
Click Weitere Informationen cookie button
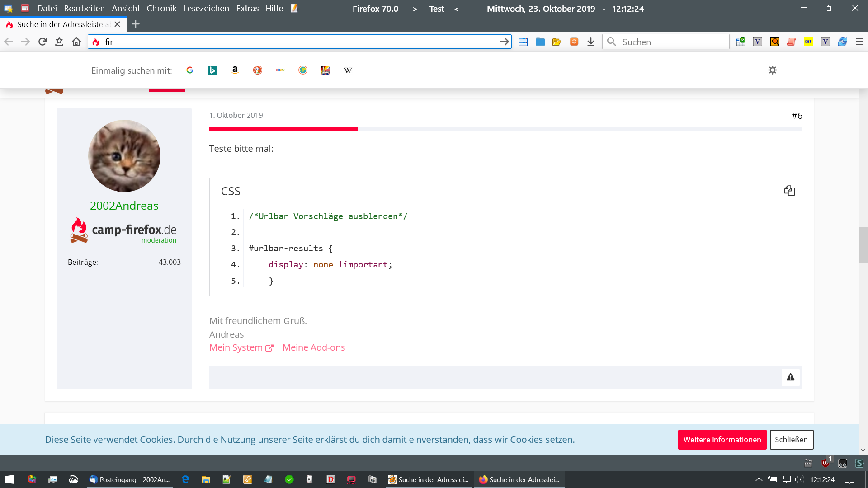coord(722,440)
